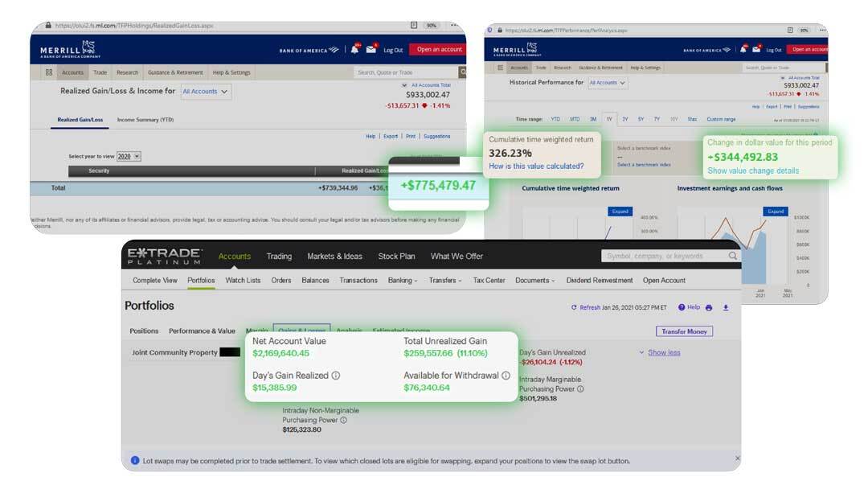Click the Refresh icon in E*TRADE Portfolios
Viewport: 868px width, 489px height.
click(574, 307)
